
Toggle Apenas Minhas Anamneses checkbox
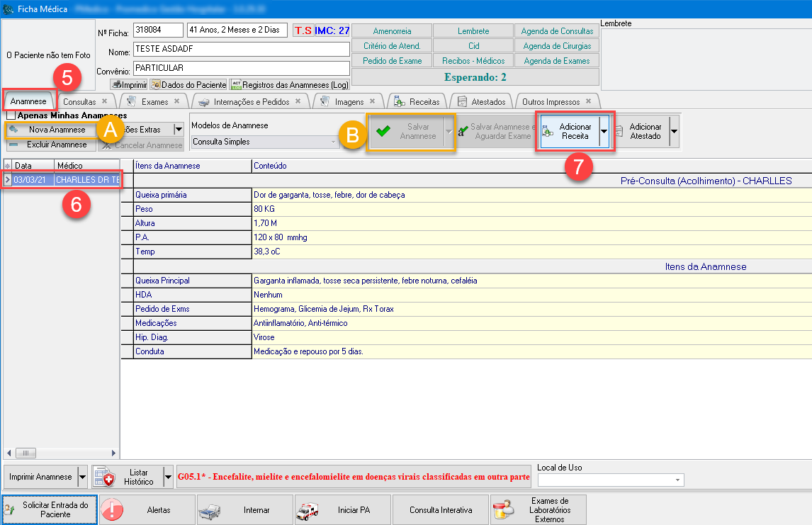coord(11,115)
